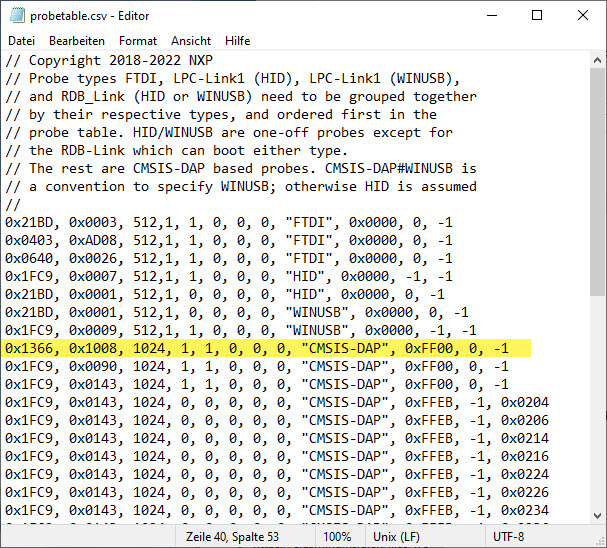
Task: Minimize the Editor window
Action: coord(491,15)
